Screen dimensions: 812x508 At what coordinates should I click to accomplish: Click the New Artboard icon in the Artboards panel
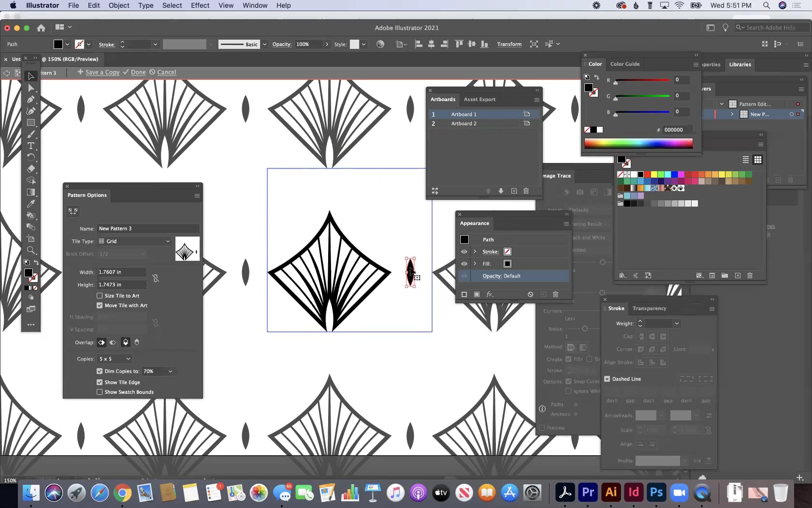click(514, 191)
